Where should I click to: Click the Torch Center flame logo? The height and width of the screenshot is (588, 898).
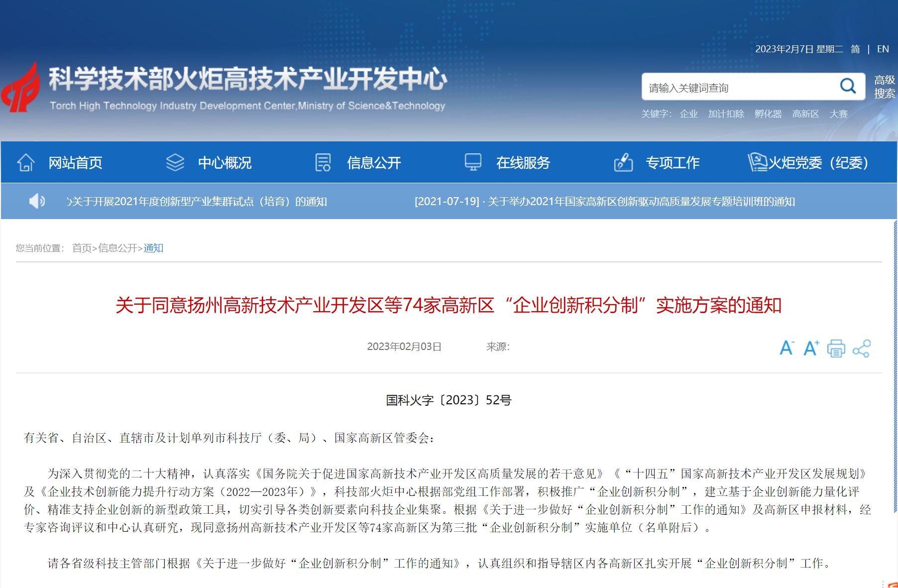(x=20, y=87)
